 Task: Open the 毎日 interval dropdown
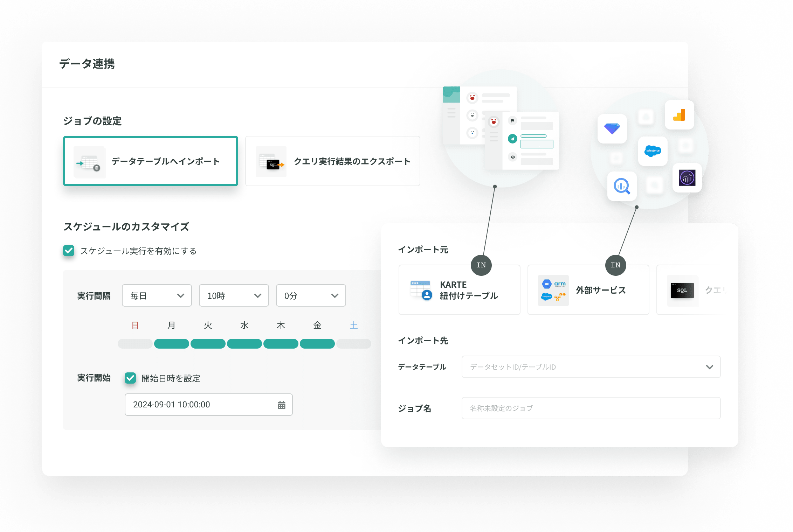coord(157,296)
